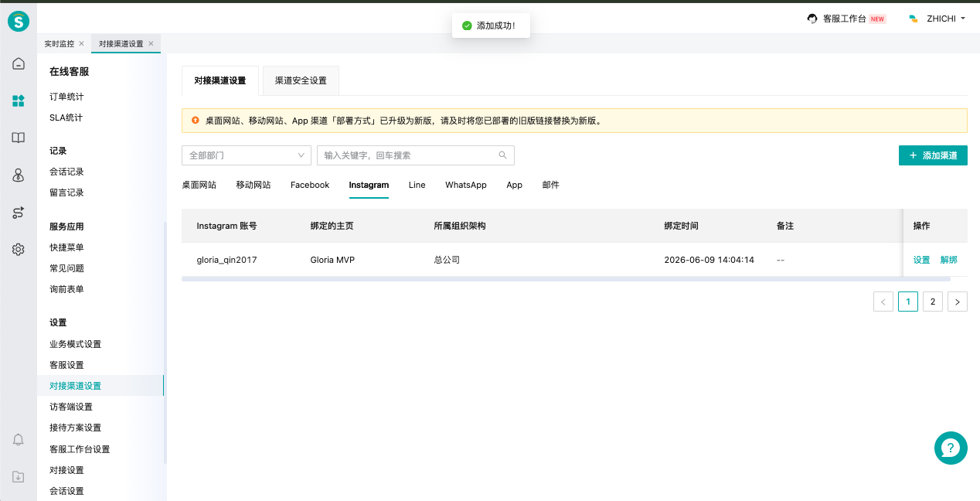Open the home icon in left sidebar

click(x=19, y=63)
